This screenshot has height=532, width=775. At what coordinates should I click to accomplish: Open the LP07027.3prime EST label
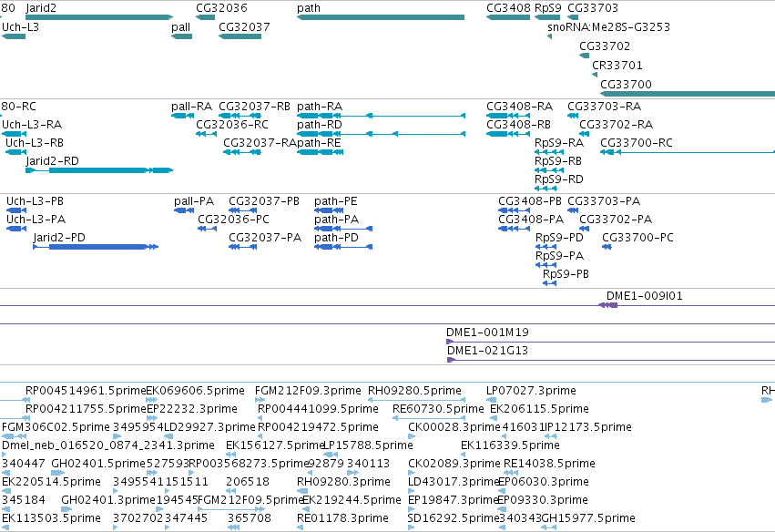click(x=531, y=391)
